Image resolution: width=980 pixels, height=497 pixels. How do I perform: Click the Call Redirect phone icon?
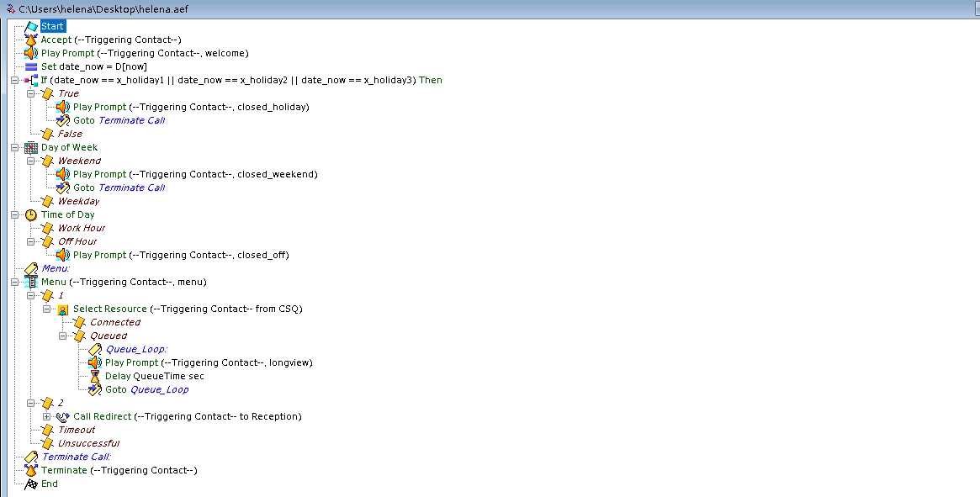tap(63, 416)
